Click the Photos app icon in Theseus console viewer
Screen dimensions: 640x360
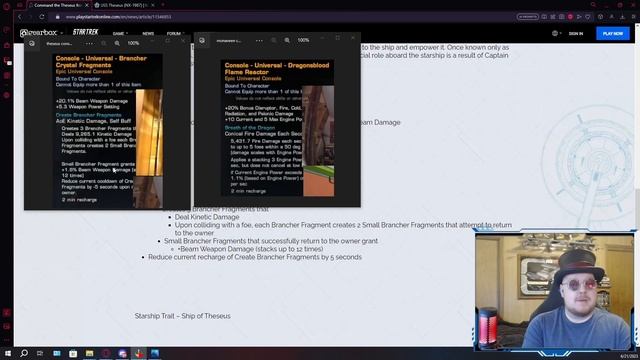click(32, 43)
